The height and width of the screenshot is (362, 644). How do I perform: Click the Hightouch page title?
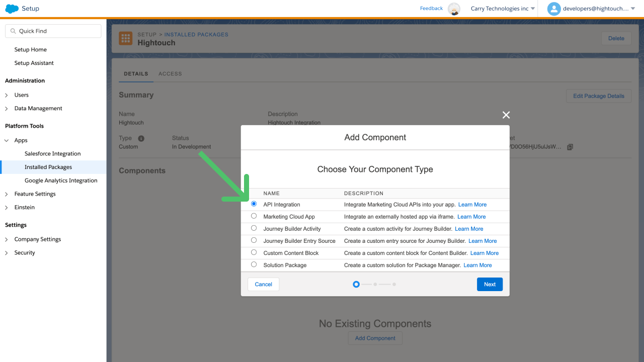[x=156, y=43]
